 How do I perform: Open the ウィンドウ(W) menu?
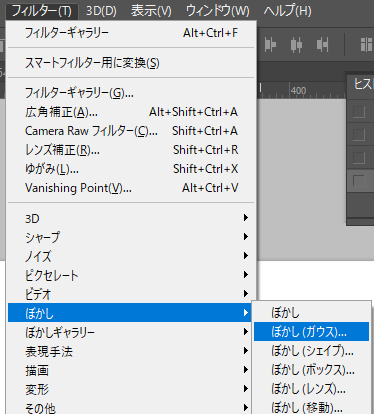tap(217, 11)
